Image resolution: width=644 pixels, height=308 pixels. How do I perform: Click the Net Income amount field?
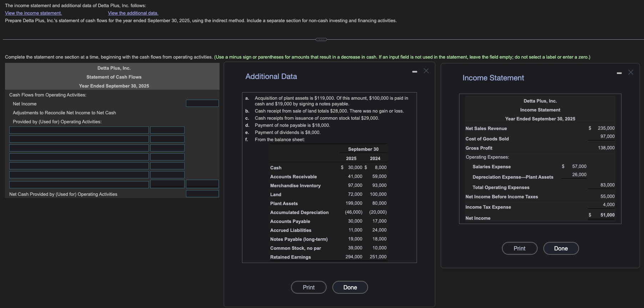[x=202, y=103]
